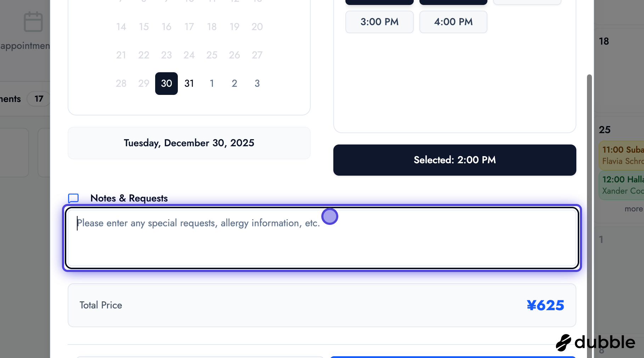Click the dialog's vertical scrollbar

[x=589, y=177]
